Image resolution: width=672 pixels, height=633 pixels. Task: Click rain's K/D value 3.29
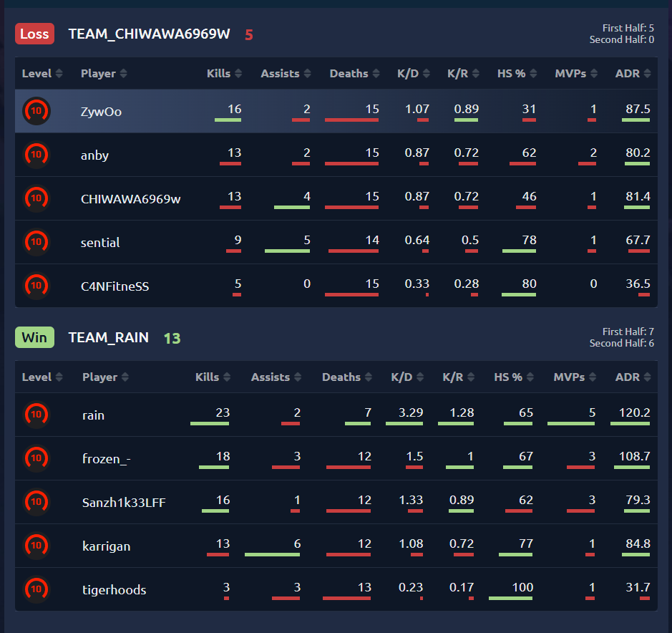click(411, 412)
